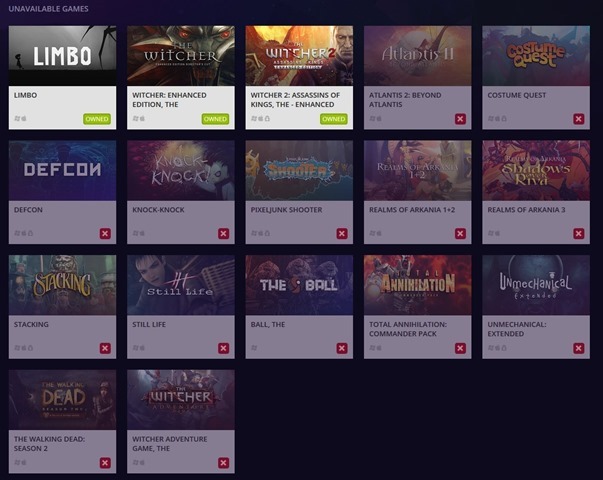Viewport: 603px width, 480px height.
Task: Click the OWNED badge on LIMBO
Action: click(x=97, y=119)
